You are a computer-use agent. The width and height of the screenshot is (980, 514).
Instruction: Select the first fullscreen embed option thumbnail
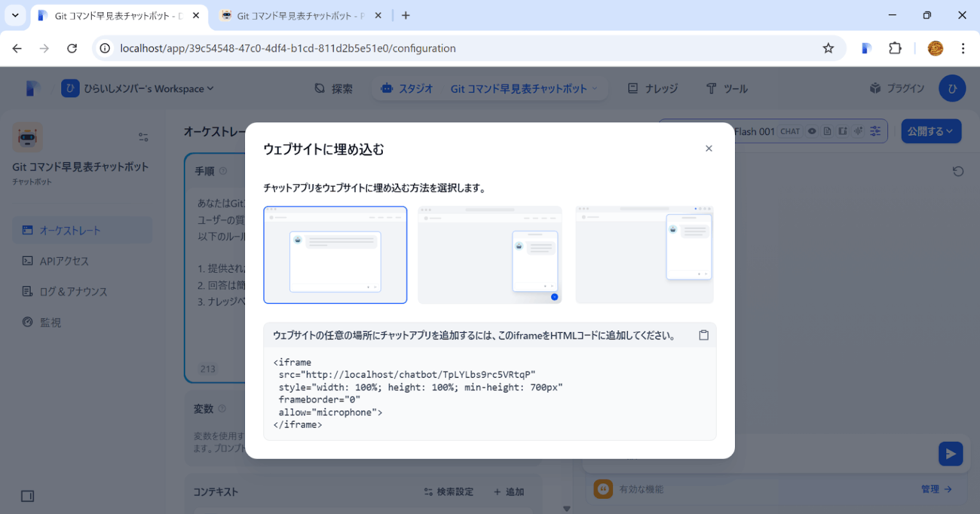coord(335,254)
